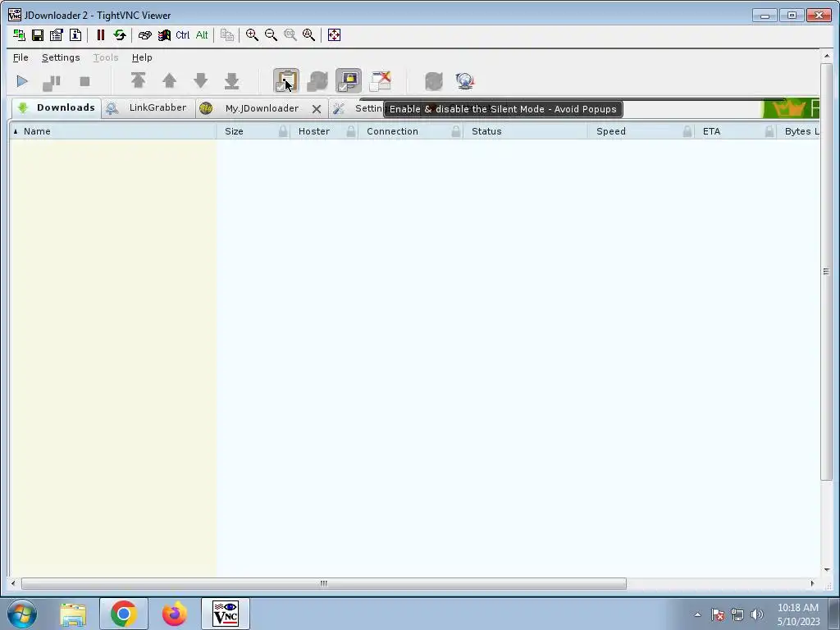
Task: Toggle the automatic reconnect icon
Action: tap(317, 81)
